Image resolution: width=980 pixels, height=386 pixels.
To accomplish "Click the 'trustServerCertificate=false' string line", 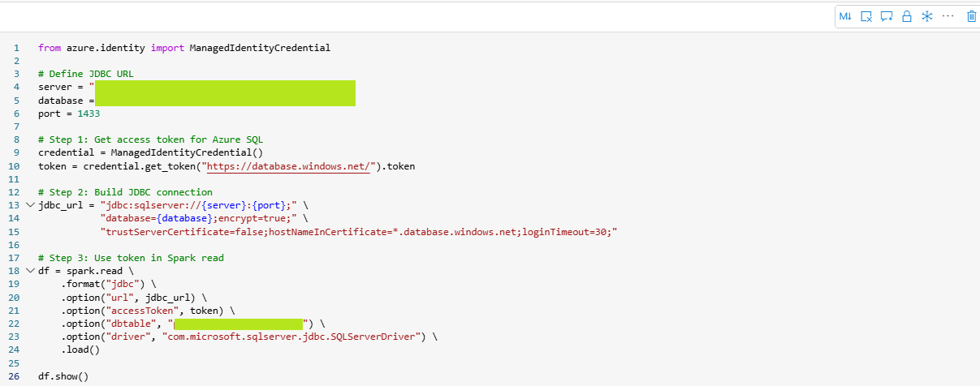I will (359, 232).
